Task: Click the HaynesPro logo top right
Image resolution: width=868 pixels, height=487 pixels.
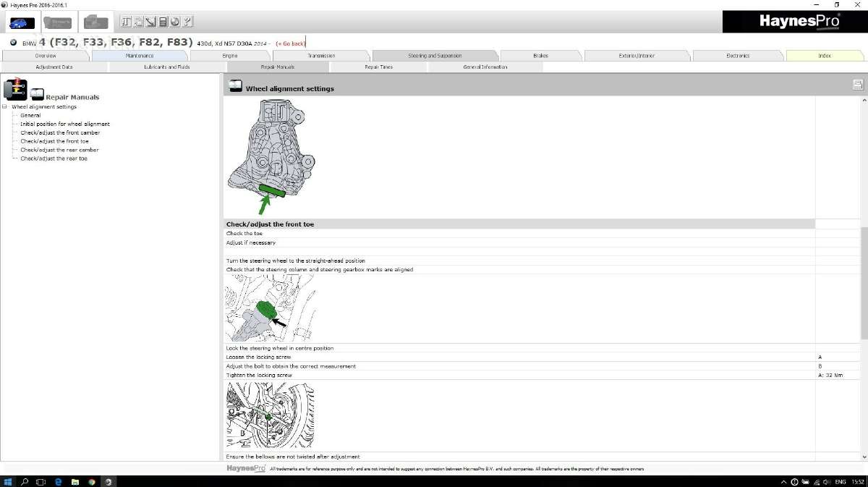Action: (x=799, y=21)
